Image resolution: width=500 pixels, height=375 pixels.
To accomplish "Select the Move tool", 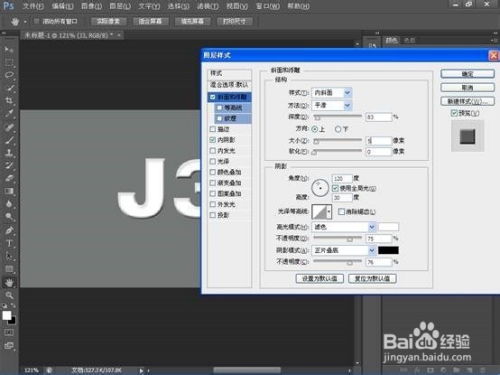I will (x=9, y=50).
